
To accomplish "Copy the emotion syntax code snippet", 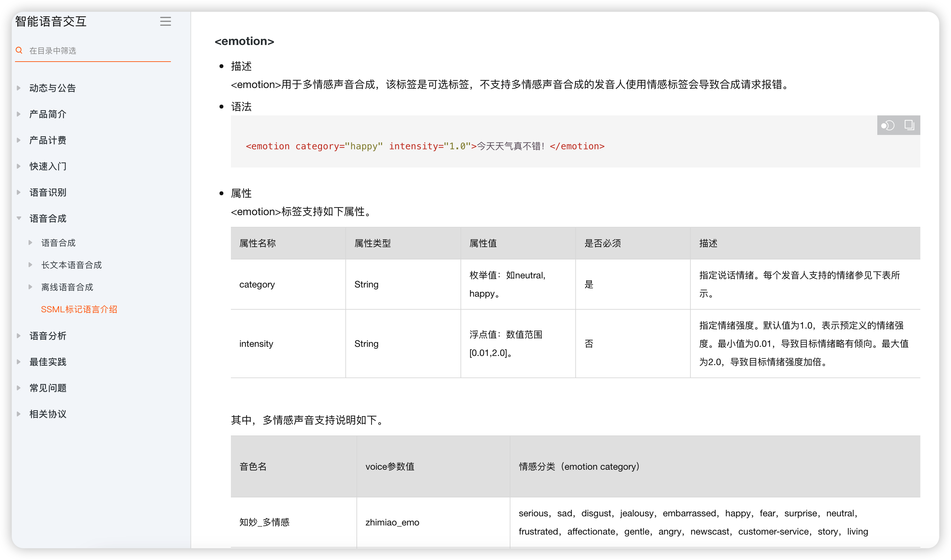I will [909, 125].
